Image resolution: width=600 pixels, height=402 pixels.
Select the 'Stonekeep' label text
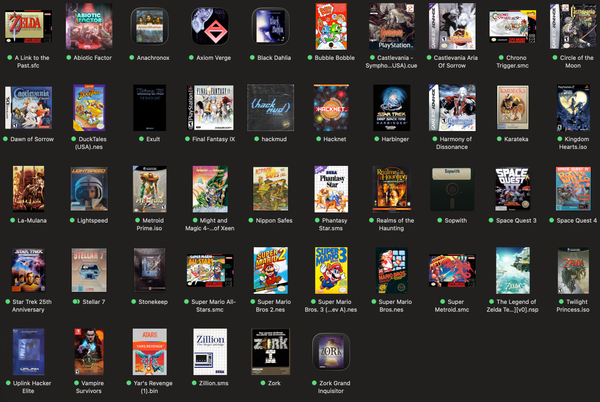[x=153, y=302]
